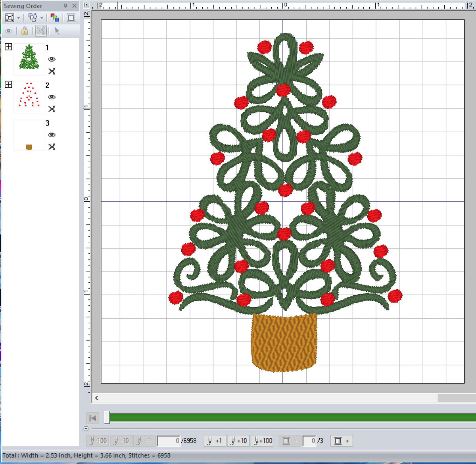Viewport: 476px width, 464px height.
Task: Advance 100 stitches with the +100 button
Action: (x=262, y=441)
